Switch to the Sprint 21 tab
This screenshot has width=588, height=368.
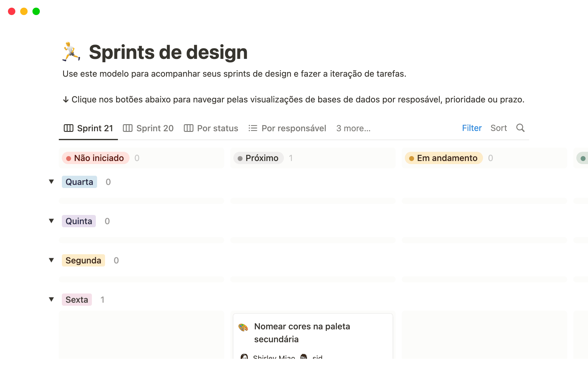click(x=89, y=128)
